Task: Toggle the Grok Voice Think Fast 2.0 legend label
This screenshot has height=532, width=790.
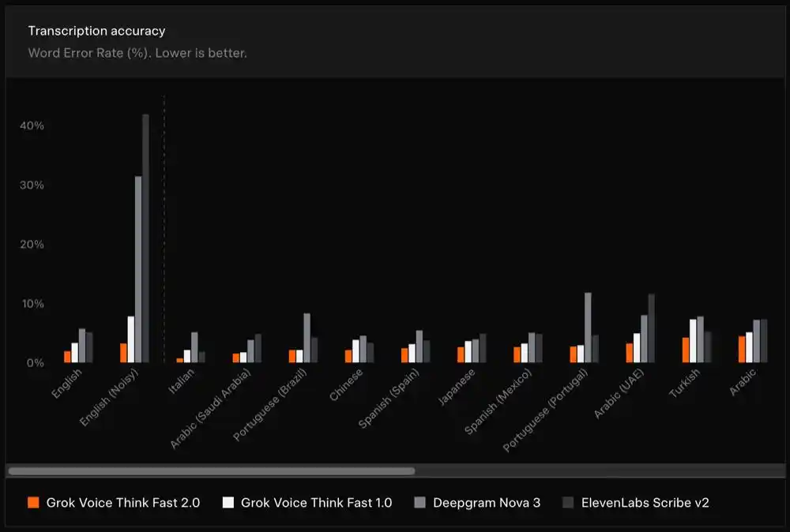Action: point(123,503)
